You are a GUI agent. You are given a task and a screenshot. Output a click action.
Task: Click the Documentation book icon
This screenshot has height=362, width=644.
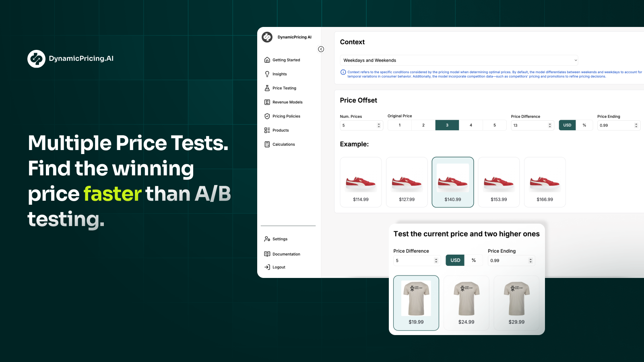tap(267, 254)
